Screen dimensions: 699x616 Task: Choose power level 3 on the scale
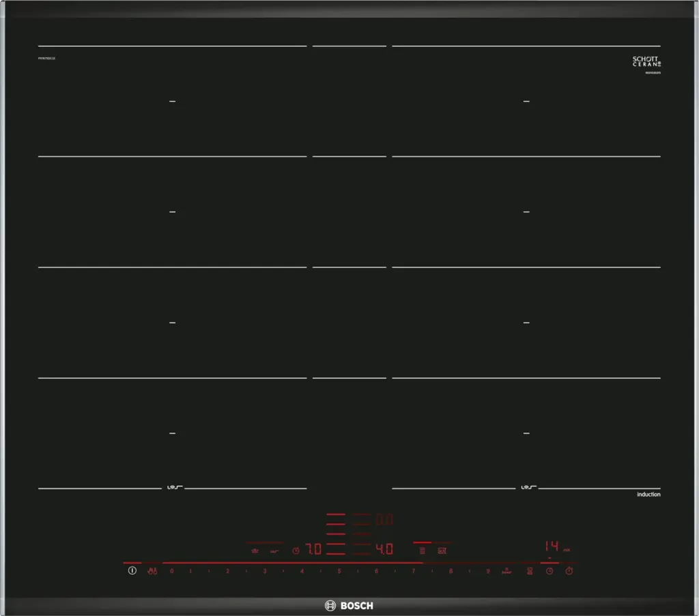(265, 571)
